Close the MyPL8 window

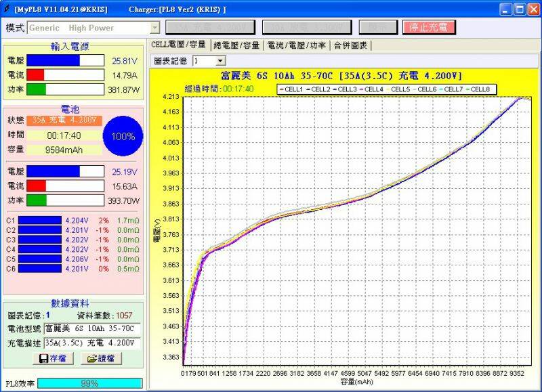pyautogui.click(x=533, y=9)
